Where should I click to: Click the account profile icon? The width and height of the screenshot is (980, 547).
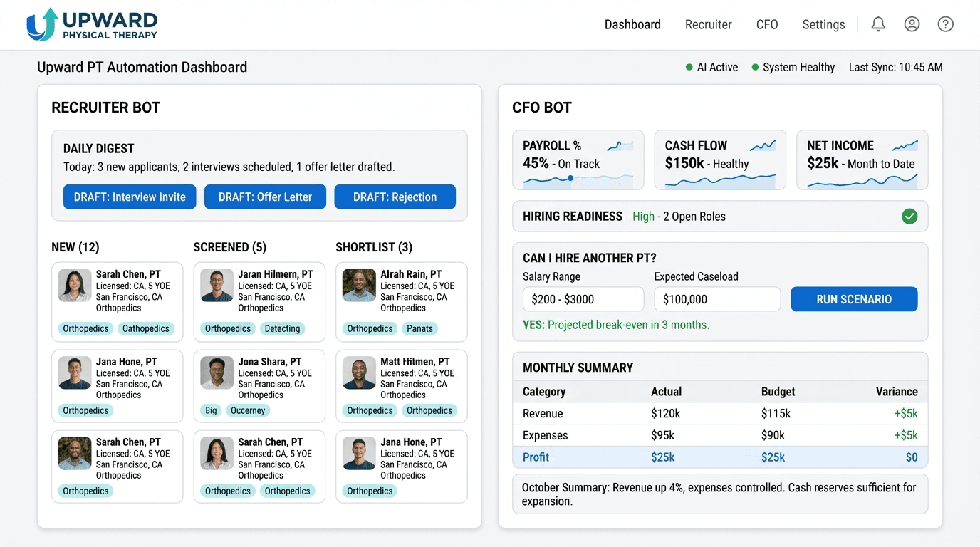coord(912,24)
